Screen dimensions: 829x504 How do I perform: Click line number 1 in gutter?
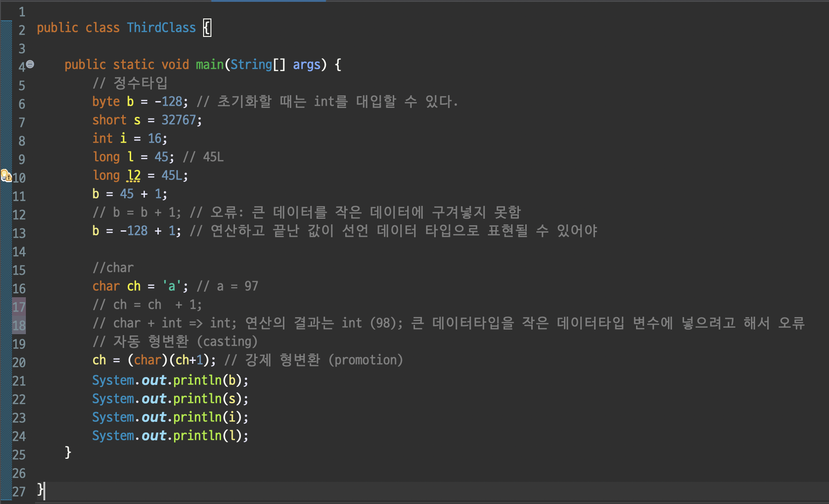[x=22, y=12]
